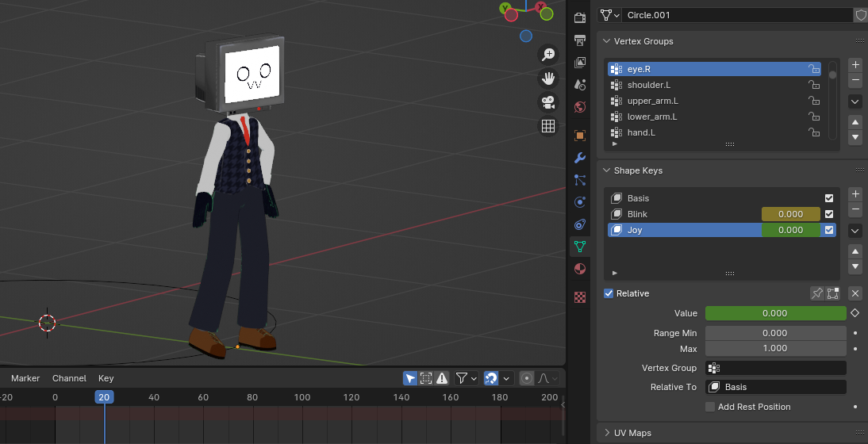Toggle Only Show Selected arrow icon
Screen dimensions: 868x444
pyautogui.click(x=410, y=378)
